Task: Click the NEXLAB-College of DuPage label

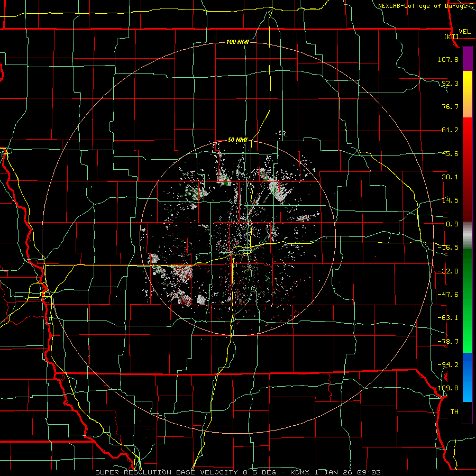Action: tap(424, 6)
